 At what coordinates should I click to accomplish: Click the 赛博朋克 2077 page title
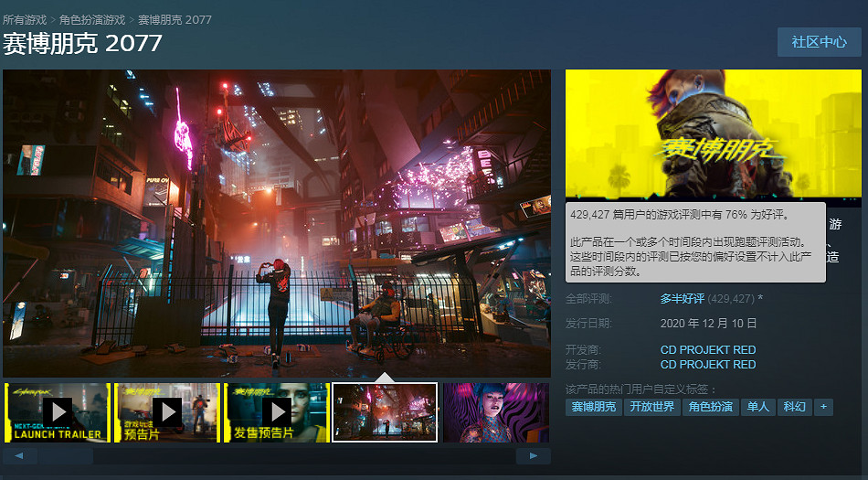click(x=82, y=44)
